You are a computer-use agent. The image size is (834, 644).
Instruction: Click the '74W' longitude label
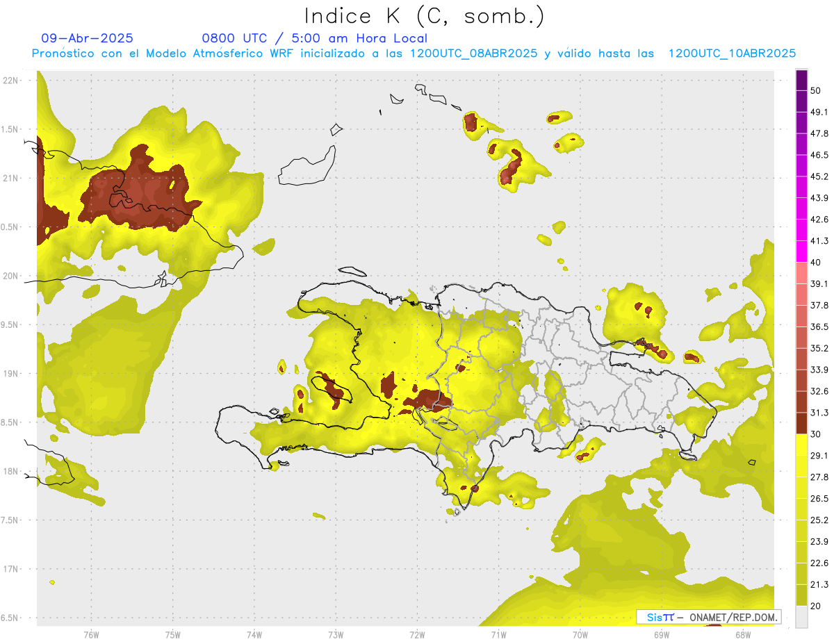(x=254, y=635)
